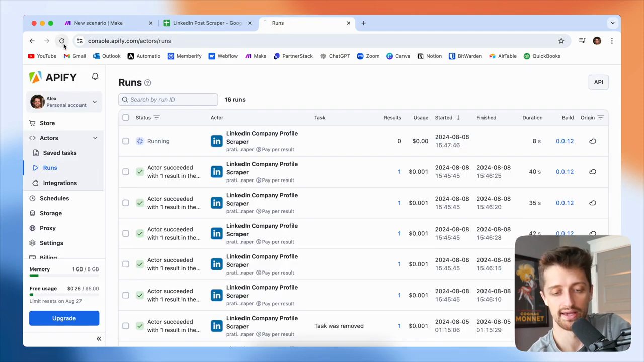Open Chrome three-dot menu
Viewport: 644px width, 362px height.
click(x=612, y=41)
